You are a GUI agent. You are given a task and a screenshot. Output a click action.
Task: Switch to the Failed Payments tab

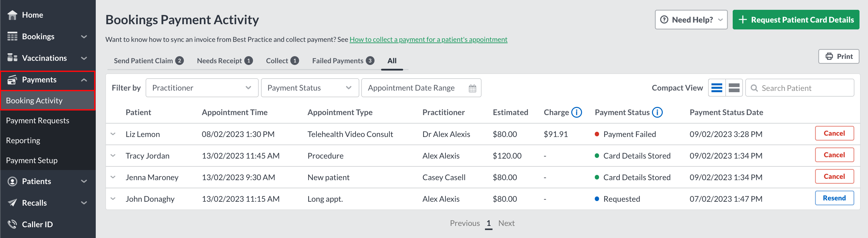(x=343, y=61)
